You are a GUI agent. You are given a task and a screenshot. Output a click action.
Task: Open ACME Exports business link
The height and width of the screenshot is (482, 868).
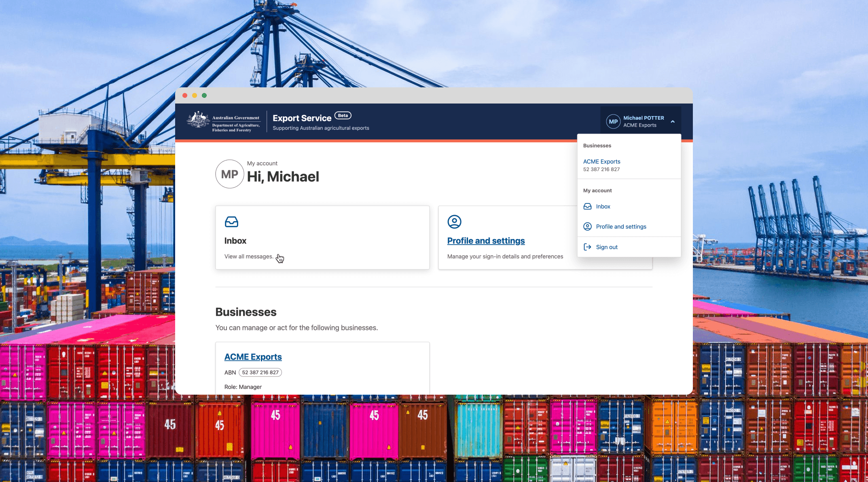[253, 357]
